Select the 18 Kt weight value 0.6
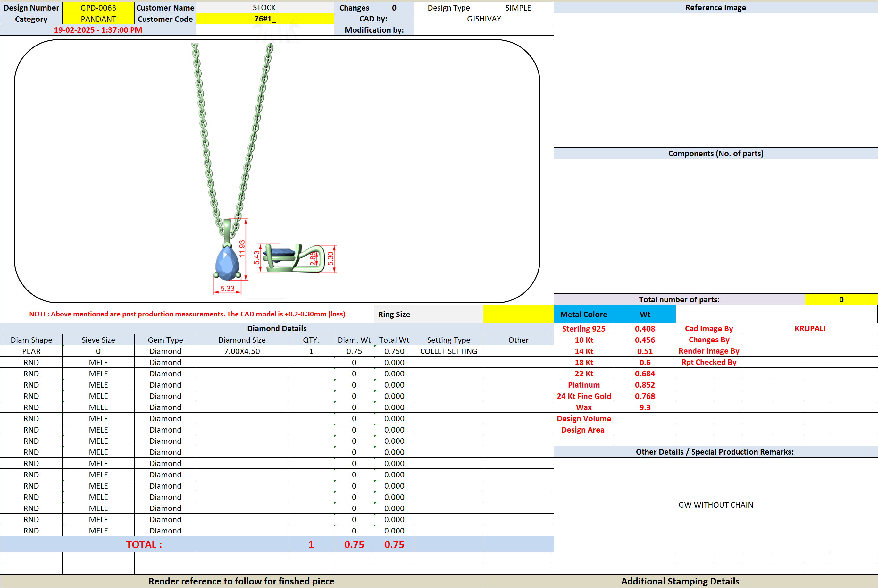 (645, 362)
